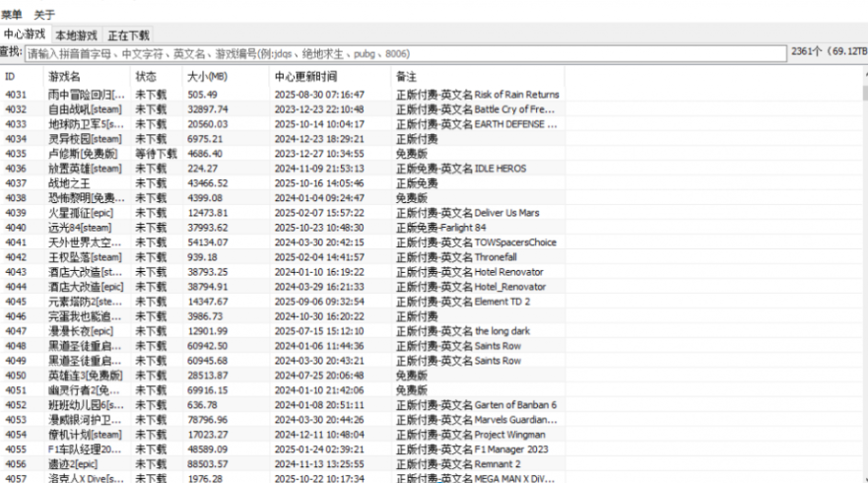This screenshot has height=483, width=868.
Task: Click size cell 60945.68
Action: click(208, 361)
